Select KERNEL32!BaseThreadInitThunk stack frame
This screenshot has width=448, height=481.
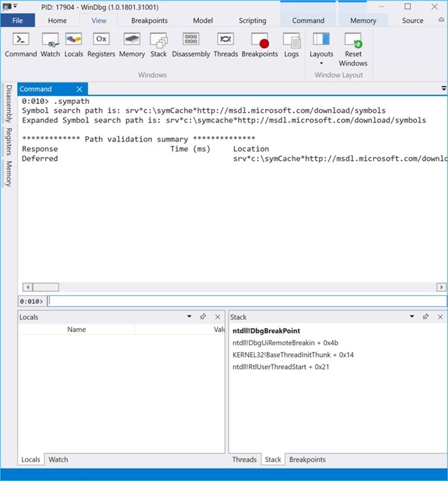pyautogui.click(x=293, y=354)
